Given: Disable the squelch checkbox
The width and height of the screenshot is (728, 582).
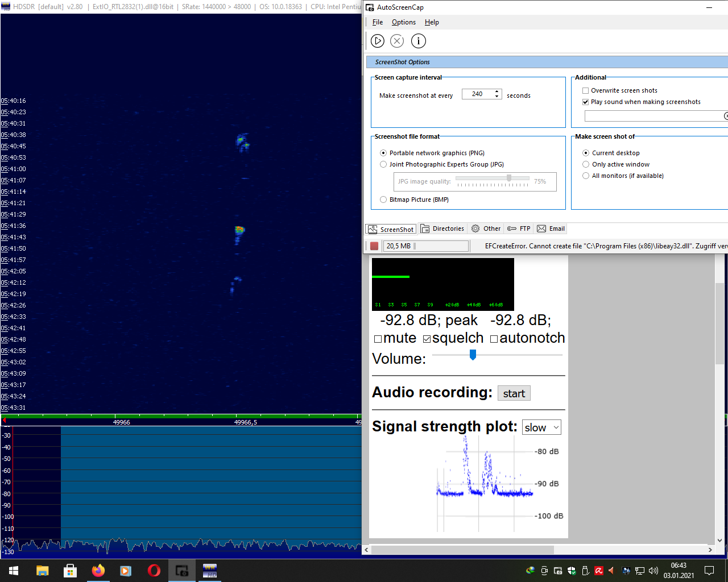Looking at the screenshot, I should 427,339.
